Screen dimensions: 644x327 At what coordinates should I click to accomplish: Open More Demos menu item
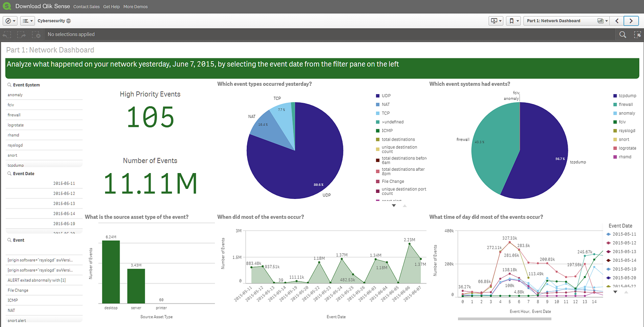click(136, 7)
